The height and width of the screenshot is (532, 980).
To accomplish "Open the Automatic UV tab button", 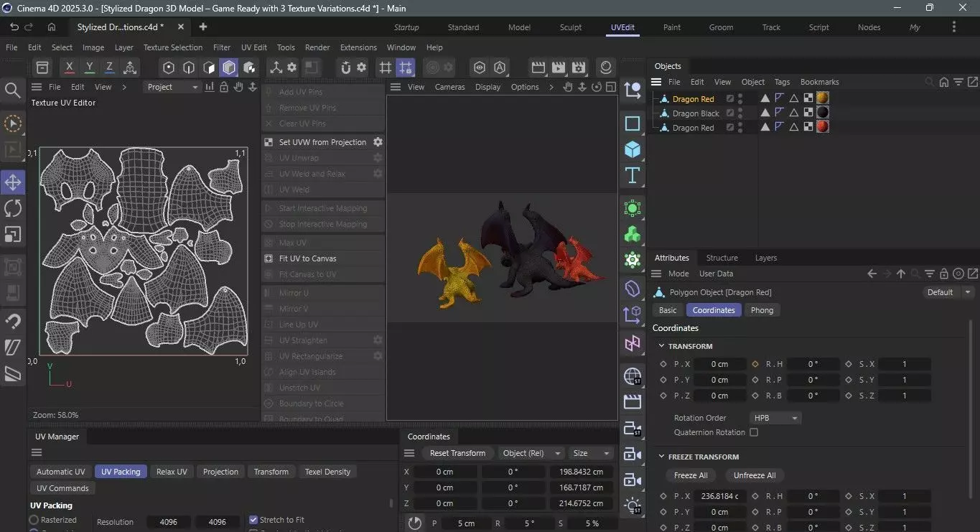I will point(60,472).
